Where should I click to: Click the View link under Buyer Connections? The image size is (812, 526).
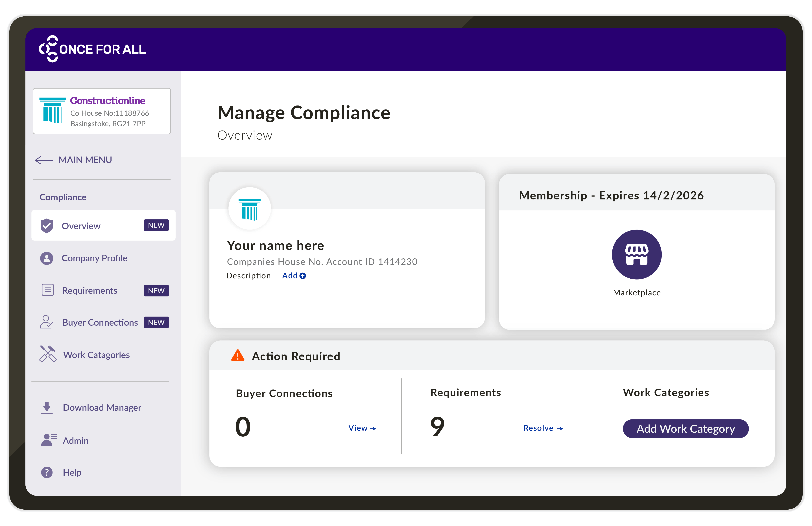[362, 428]
